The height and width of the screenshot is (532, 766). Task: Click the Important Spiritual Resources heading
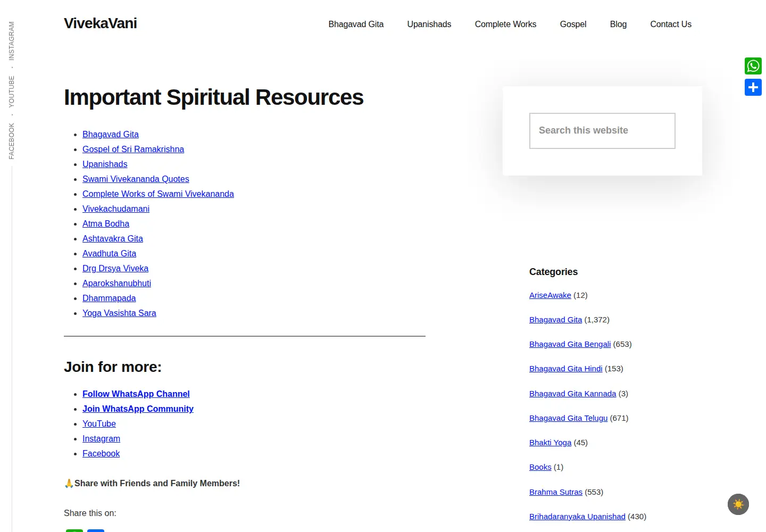214,97
